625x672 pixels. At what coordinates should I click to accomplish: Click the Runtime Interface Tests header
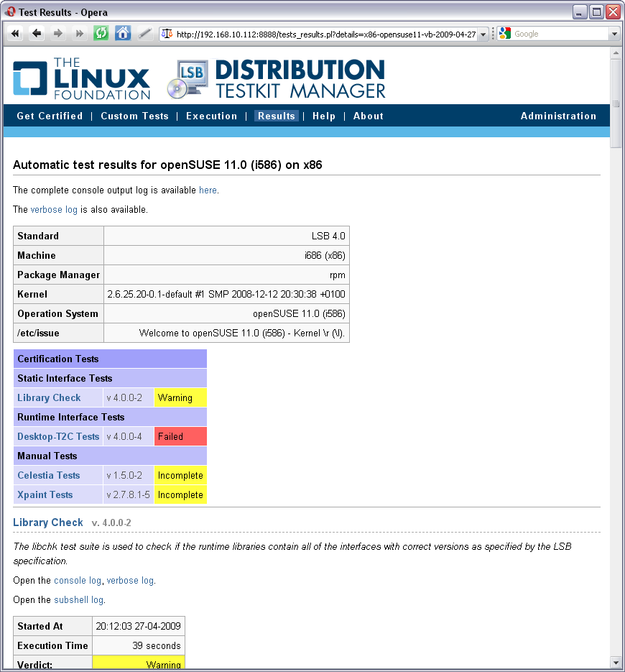110,418
